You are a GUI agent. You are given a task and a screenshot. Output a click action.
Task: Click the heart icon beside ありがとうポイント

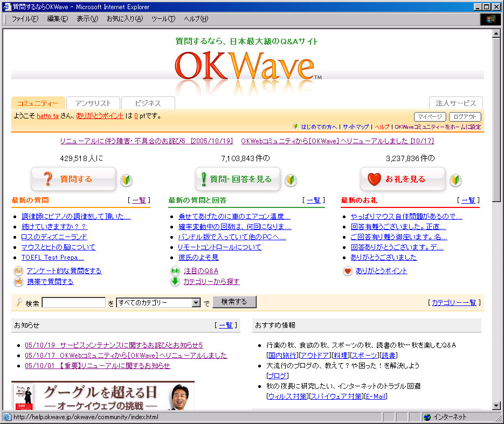point(348,271)
